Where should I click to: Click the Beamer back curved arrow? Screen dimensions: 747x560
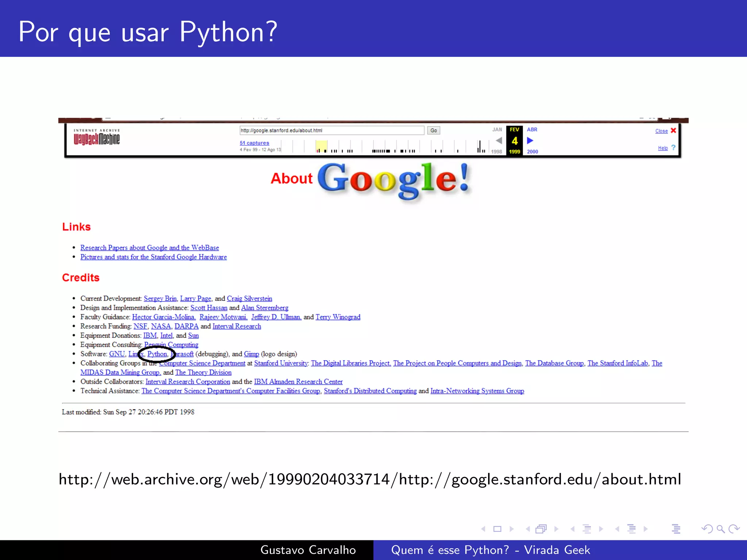tap(707, 529)
